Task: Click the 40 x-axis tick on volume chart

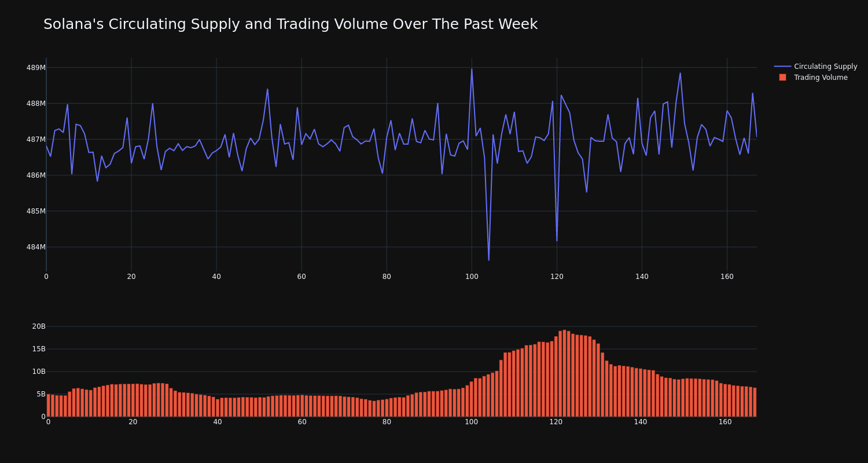Action: (x=218, y=422)
